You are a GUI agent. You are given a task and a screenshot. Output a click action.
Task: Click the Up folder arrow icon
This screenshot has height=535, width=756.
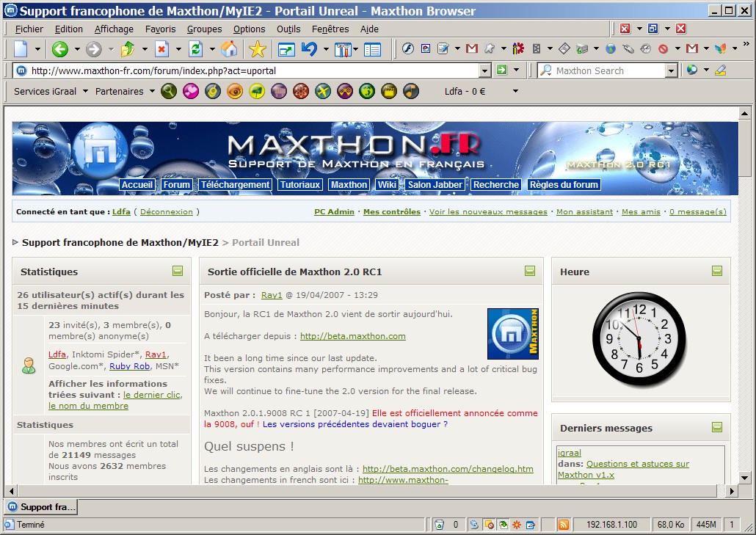click(128, 48)
